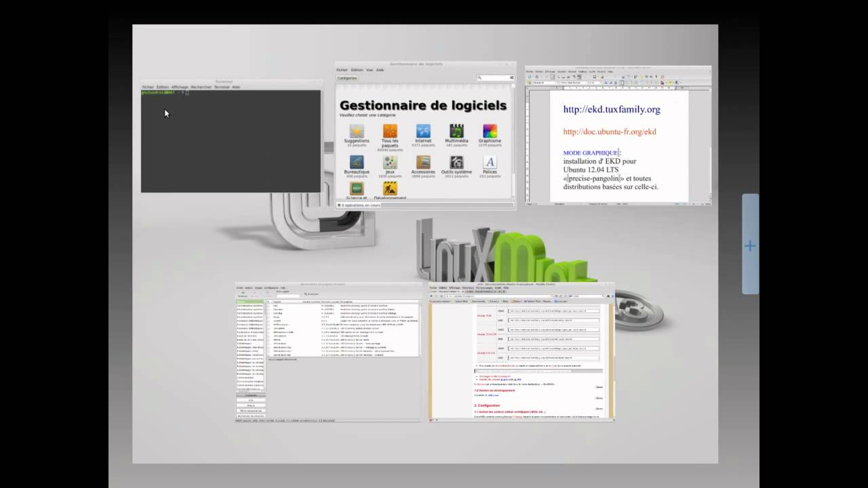Focus the search field in Gestionnaire de logiciels
This screenshot has height=488, width=868.
(495, 78)
